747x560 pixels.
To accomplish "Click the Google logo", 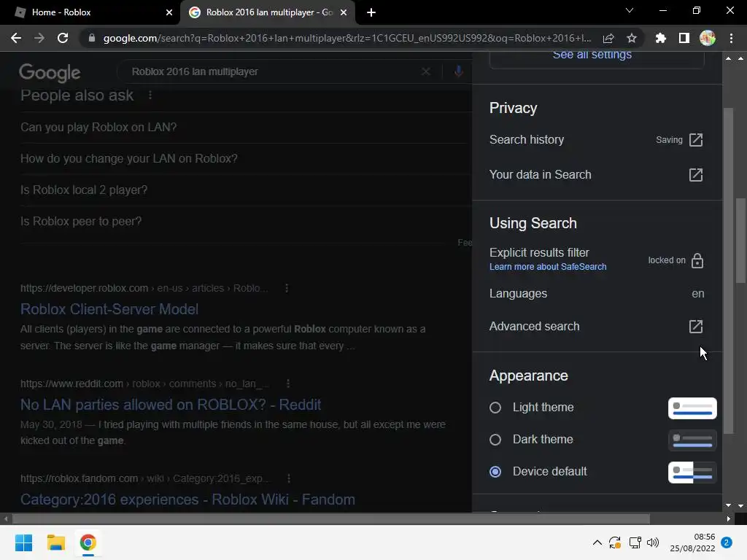I will coord(50,72).
